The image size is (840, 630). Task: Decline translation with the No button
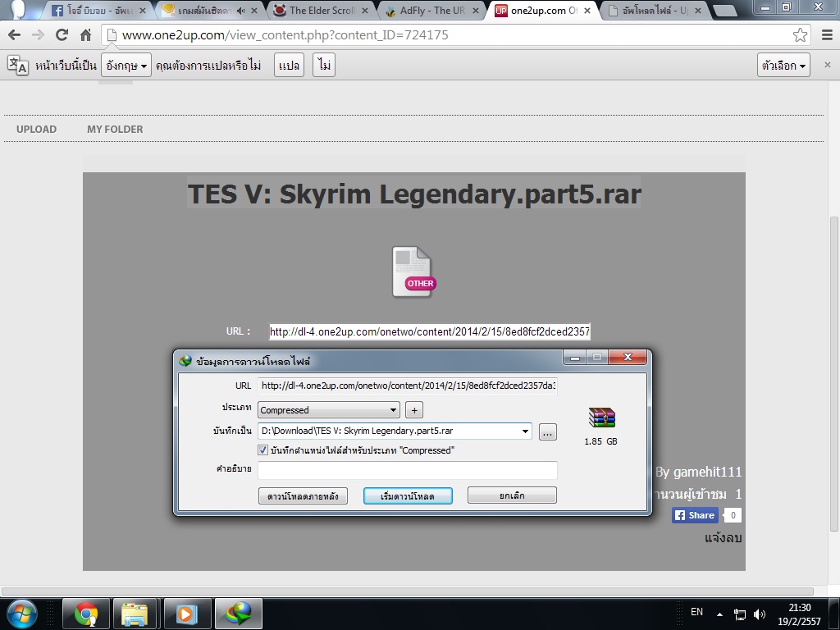[x=324, y=66]
